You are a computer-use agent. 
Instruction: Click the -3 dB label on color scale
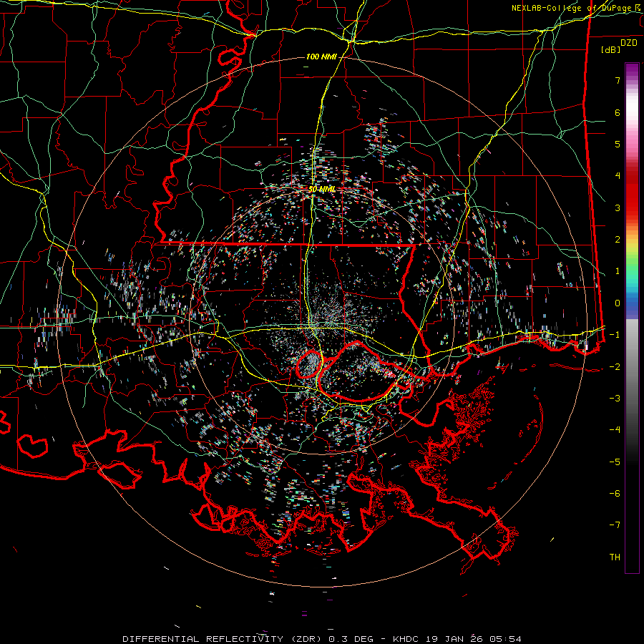click(615, 399)
